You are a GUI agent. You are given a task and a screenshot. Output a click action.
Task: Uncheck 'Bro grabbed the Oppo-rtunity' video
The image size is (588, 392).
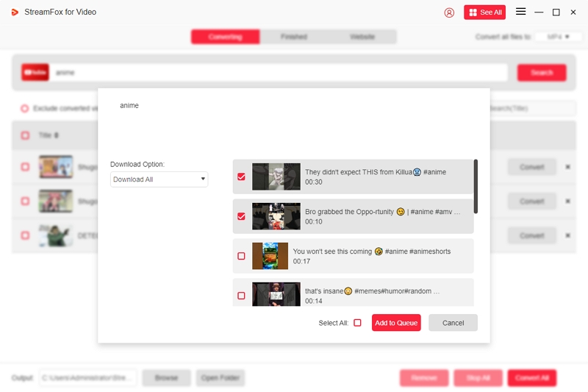(241, 216)
